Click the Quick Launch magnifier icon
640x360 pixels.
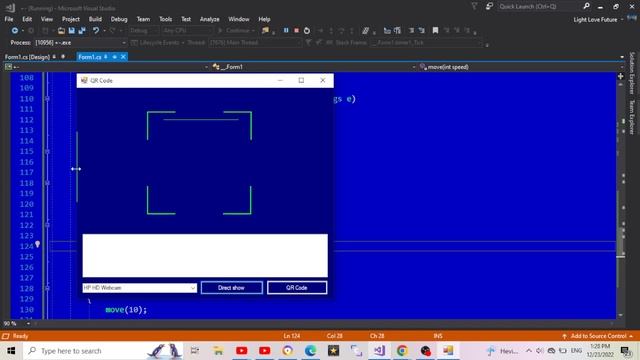(x=586, y=6)
